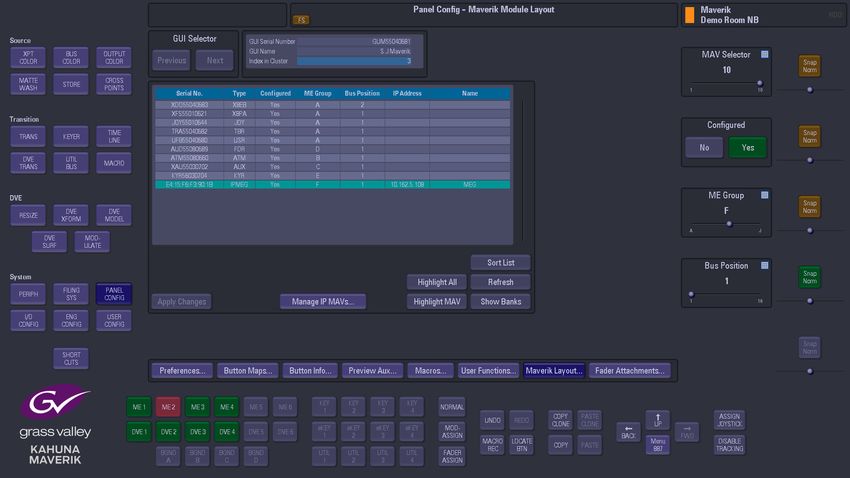Click the Next GUI Selector button
The height and width of the screenshot is (478, 850).
click(215, 61)
